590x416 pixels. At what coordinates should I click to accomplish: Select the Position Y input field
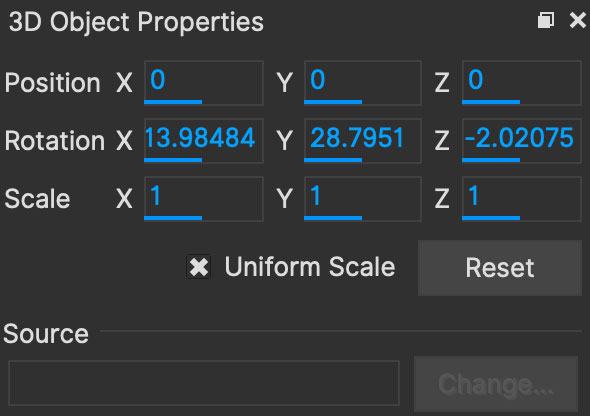(x=363, y=83)
